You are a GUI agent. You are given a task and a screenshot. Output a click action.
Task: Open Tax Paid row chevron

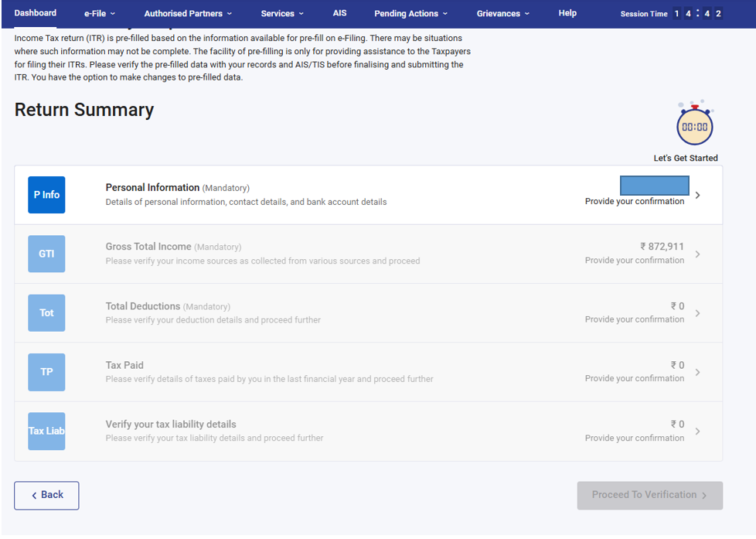click(x=697, y=373)
